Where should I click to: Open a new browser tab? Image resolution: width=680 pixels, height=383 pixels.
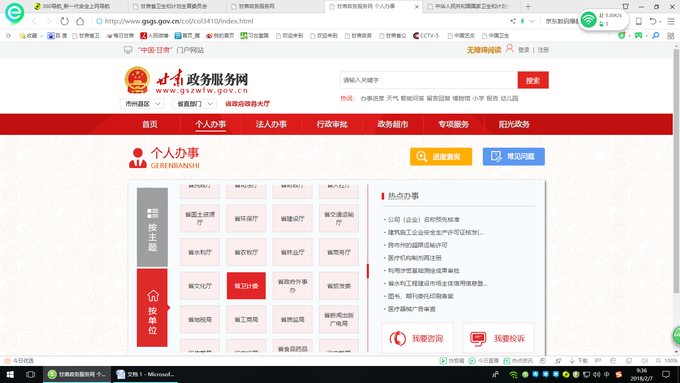coord(528,7)
